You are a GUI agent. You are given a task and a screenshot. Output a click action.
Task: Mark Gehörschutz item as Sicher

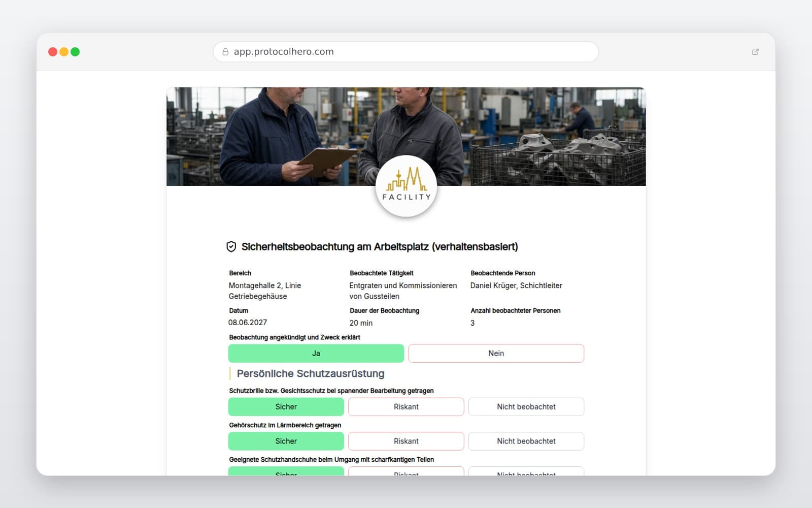pos(286,441)
